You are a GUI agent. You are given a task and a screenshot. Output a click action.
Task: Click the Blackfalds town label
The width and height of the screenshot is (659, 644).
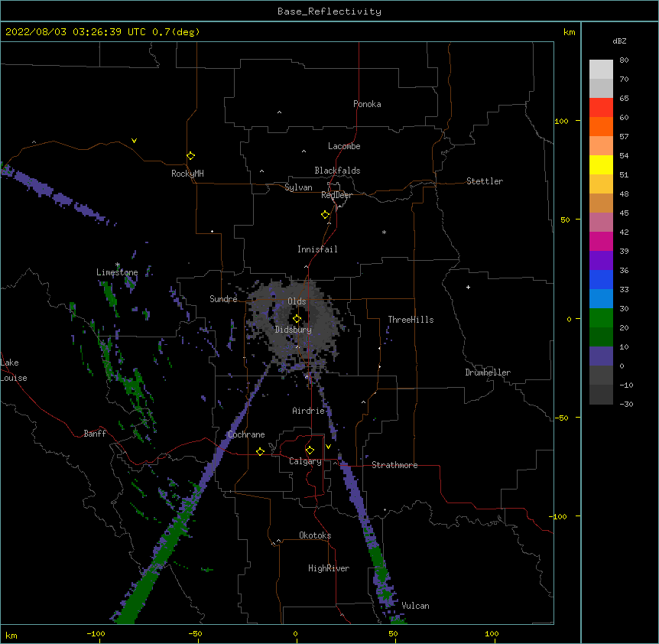pyautogui.click(x=337, y=171)
